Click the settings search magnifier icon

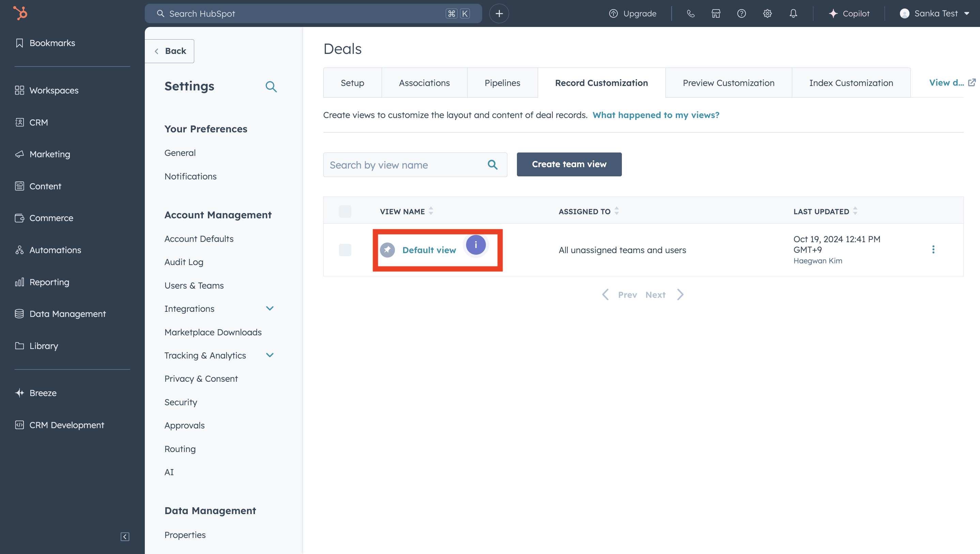[271, 87]
